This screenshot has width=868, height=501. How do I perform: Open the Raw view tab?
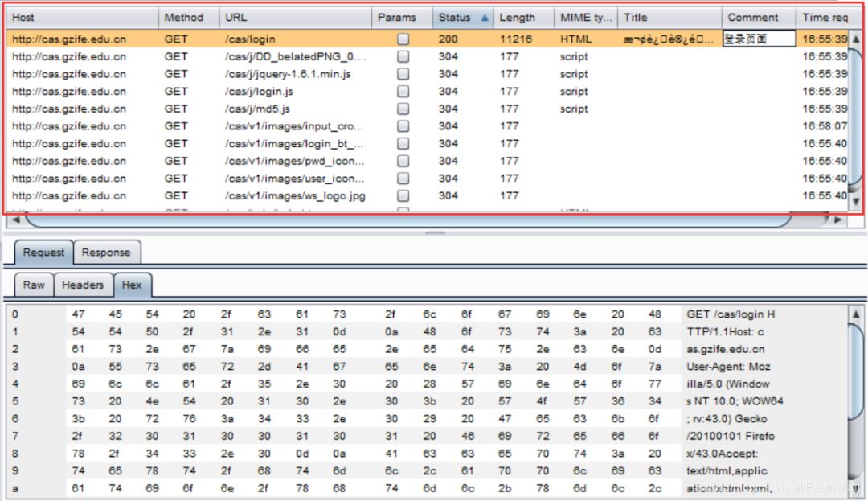(x=34, y=285)
